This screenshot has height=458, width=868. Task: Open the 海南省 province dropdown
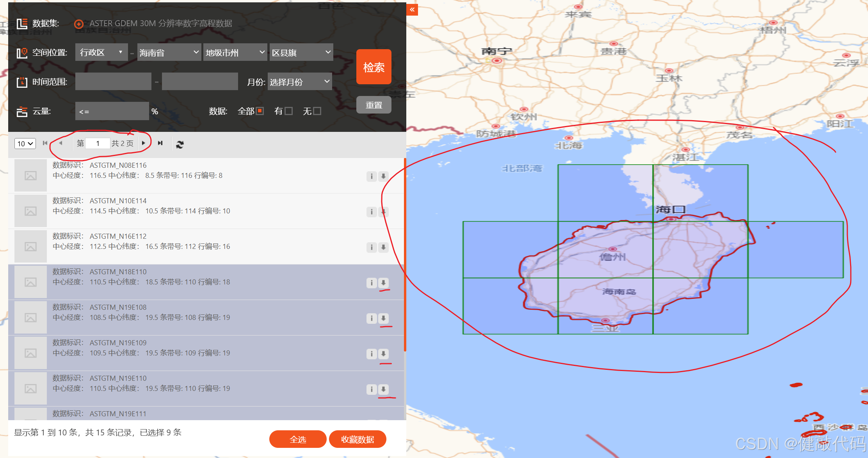coord(169,52)
